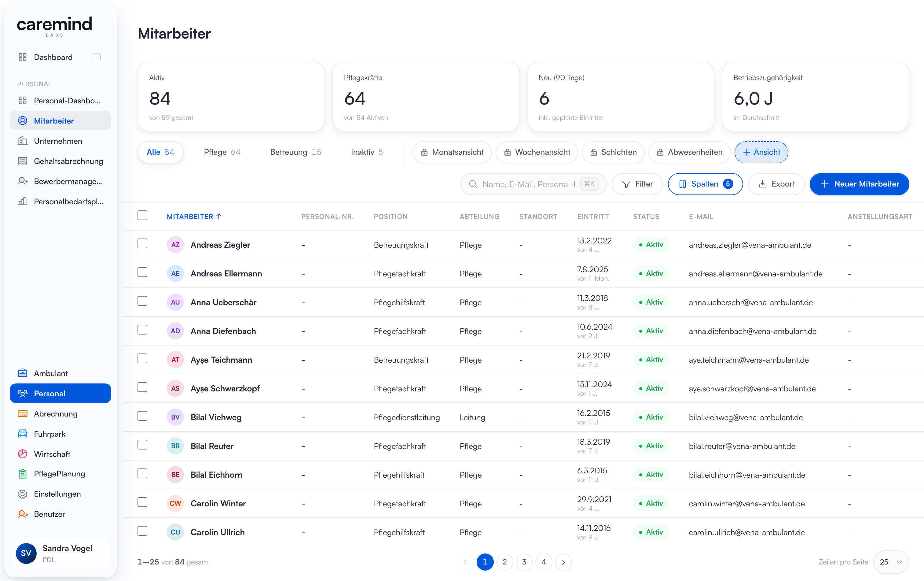Open the Fuhrpark car icon
The height and width of the screenshot is (581, 924).
point(23,434)
